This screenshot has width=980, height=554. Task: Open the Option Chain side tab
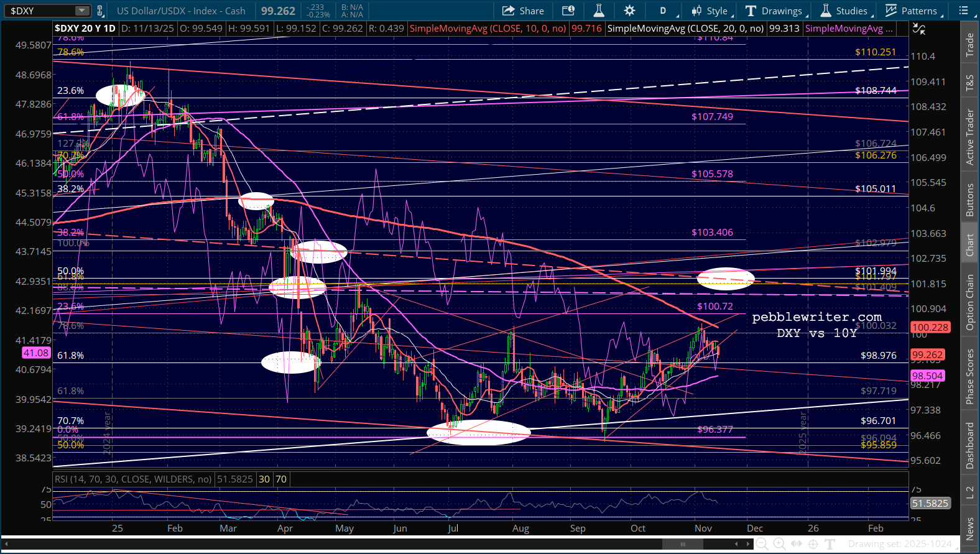pyautogui.click(x=969, y=302)
